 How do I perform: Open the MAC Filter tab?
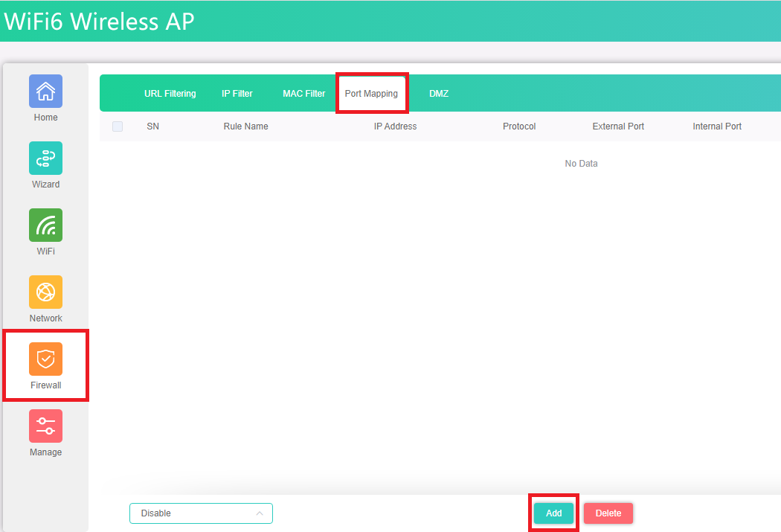303,94
